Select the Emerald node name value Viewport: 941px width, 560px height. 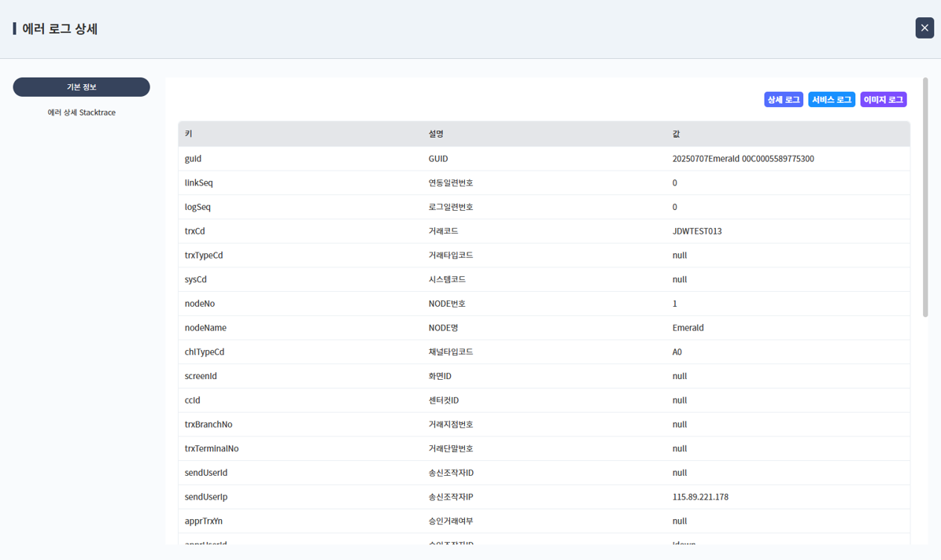pos(688,328)
